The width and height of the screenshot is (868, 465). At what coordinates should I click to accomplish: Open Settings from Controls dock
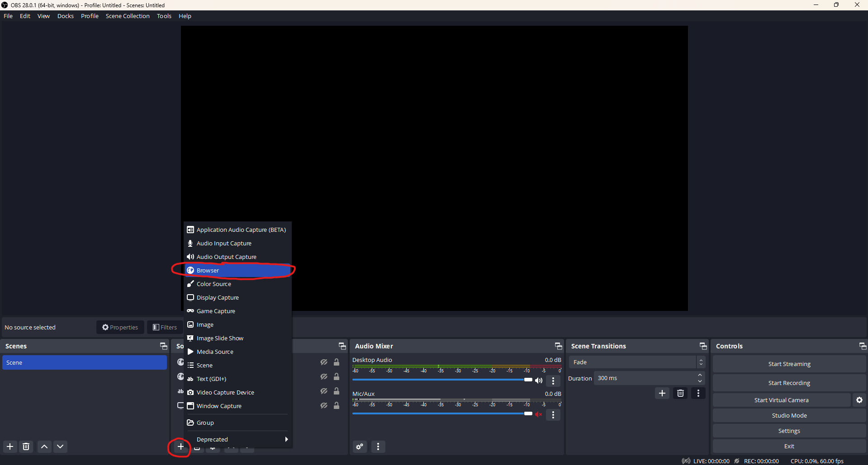pyautogui.click(x=789, y=431)
